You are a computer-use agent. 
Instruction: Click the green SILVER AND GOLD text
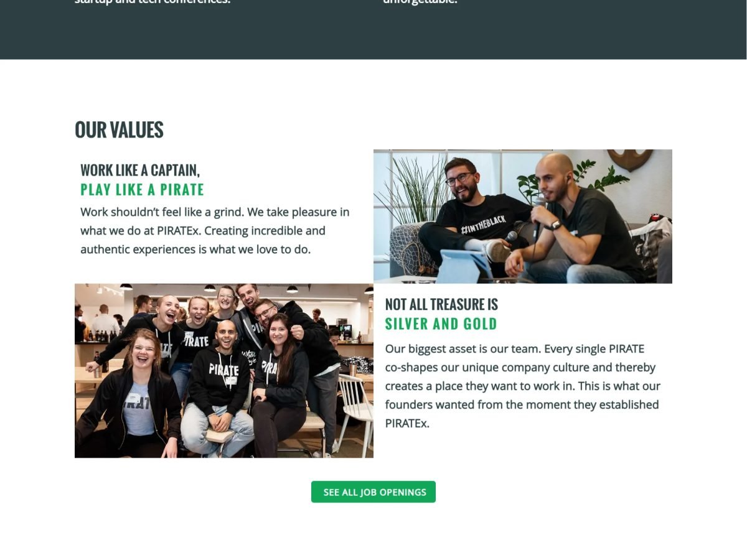[x=441, y=324]
